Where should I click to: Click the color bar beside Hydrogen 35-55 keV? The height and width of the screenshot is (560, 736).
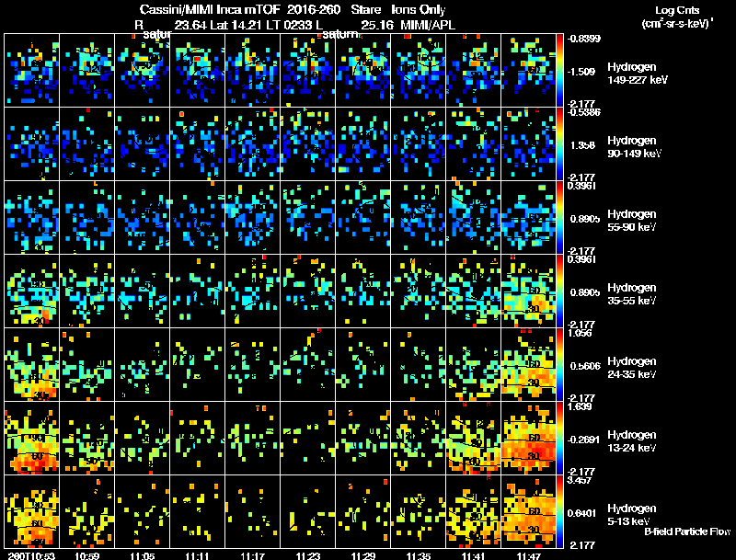[559, 291]
